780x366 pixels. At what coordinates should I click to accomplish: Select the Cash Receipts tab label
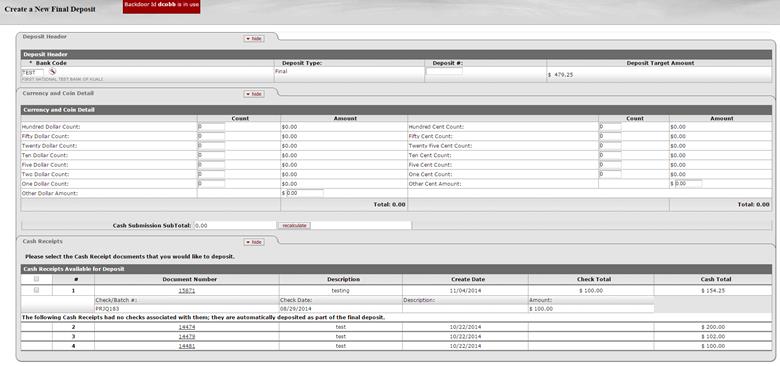(x=43, y=241)
